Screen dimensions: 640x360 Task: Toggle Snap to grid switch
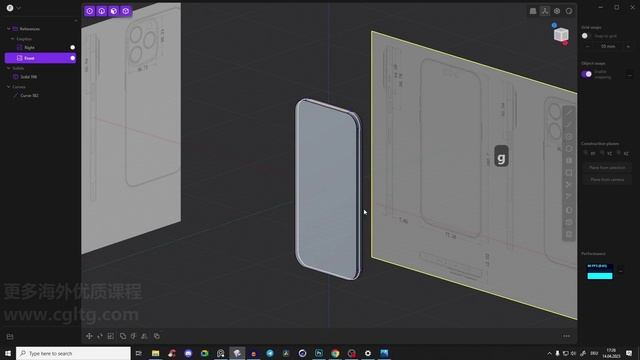pyautogui.click(x=586, y=36)
